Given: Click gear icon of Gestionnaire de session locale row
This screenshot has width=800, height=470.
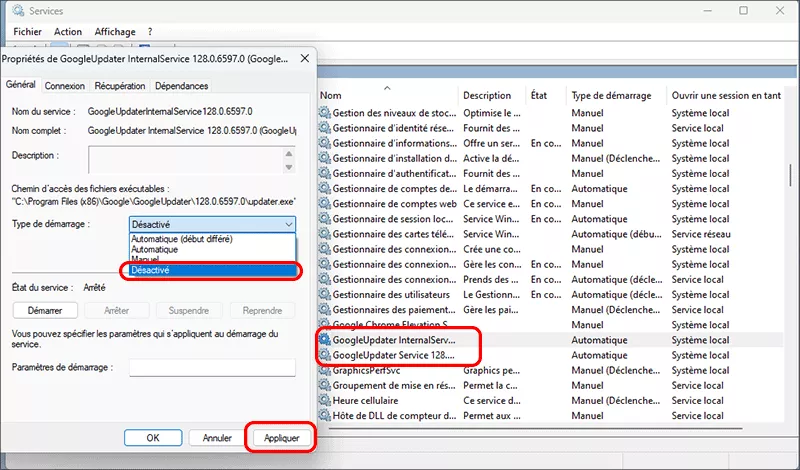Looking at the screenshot, I should coord(324,219).
